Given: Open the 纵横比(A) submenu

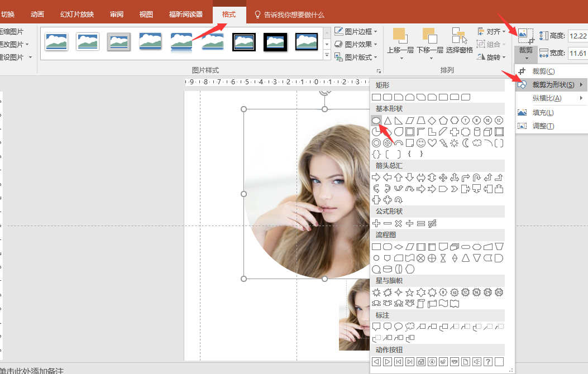Looking at the screenshot, I should tap(547, 98).
